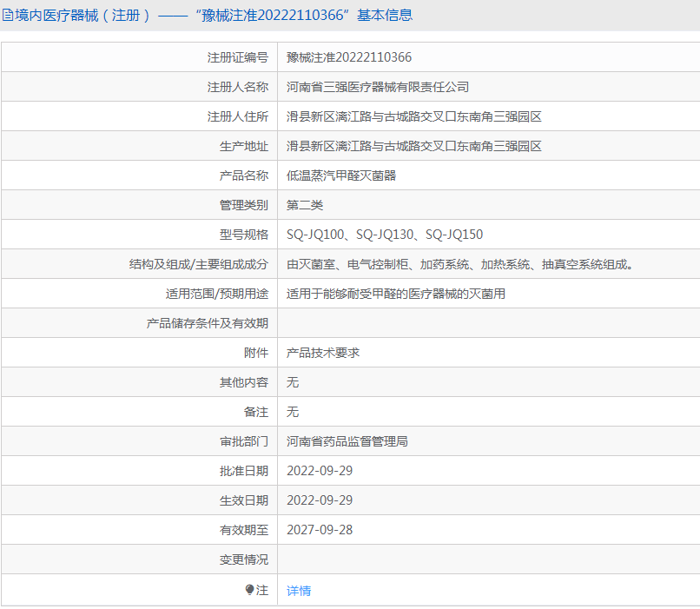Select the 第二类 management category value
Image resolution: width=700 pixels, height=609 pixels.
click(x=305, y=205)
